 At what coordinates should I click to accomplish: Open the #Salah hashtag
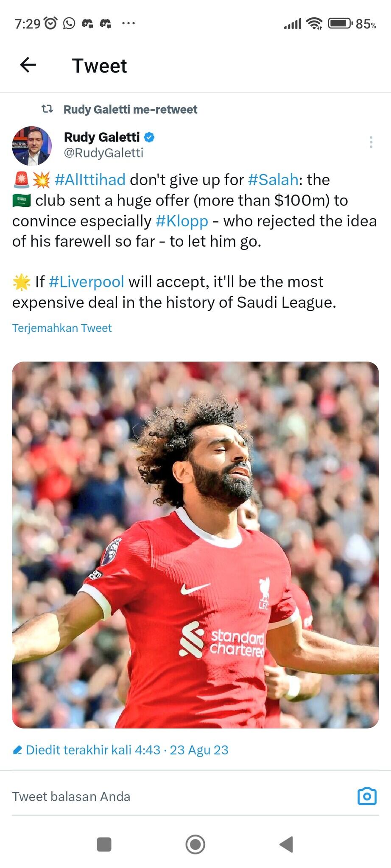coord(274,180)
